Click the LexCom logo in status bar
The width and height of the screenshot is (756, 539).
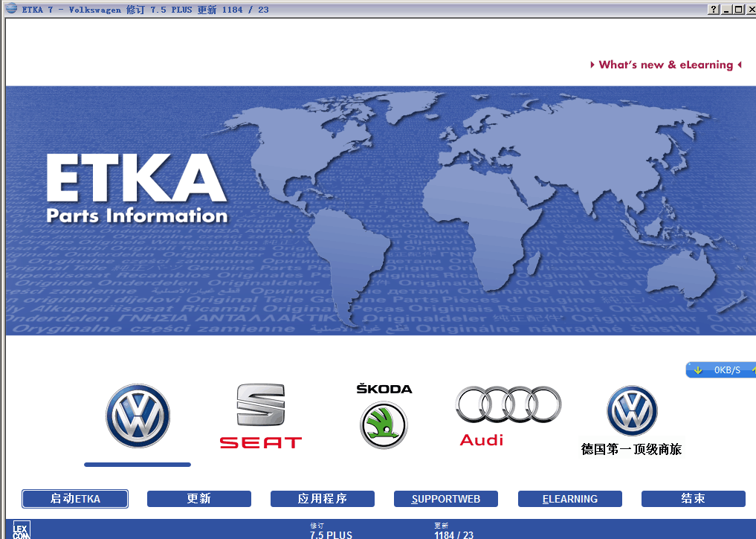21,530
